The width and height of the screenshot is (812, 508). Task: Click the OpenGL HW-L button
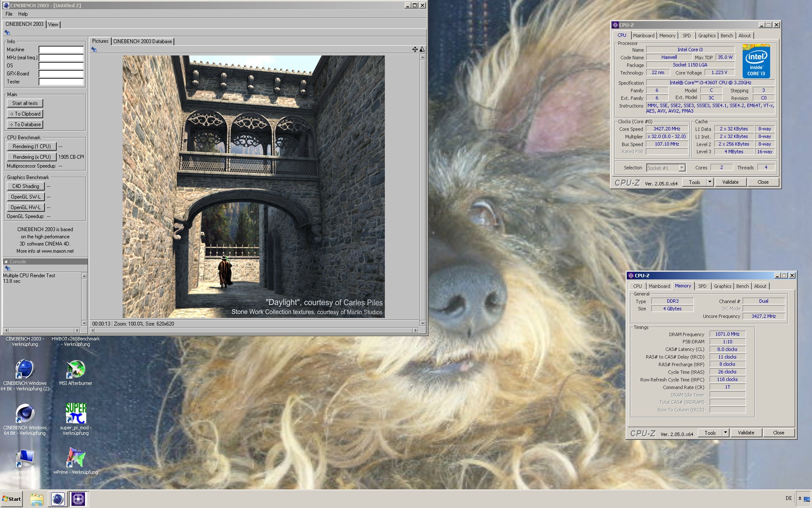click(x=25, y=207)
